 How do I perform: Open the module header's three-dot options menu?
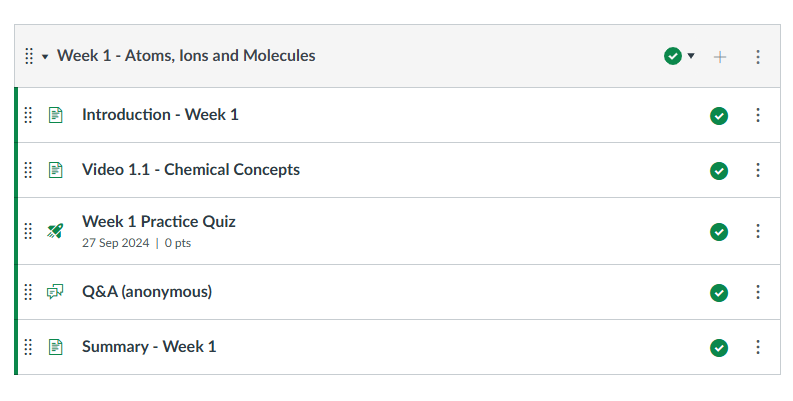click(758, 57)
